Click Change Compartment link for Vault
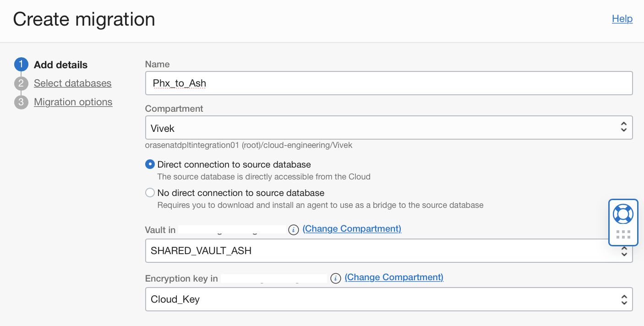Viewport: 644px width, 326px height. click(352, 229)
